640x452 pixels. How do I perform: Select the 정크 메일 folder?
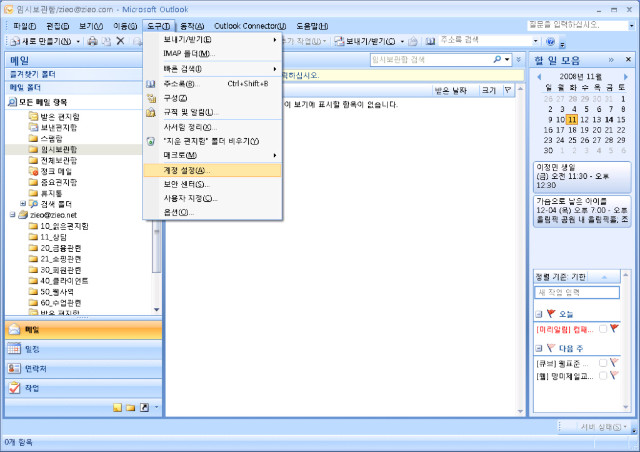click(x=56, y=171)
